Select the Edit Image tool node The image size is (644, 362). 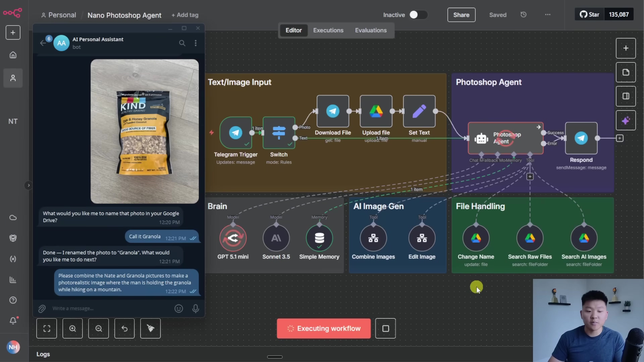coord(422,238)
